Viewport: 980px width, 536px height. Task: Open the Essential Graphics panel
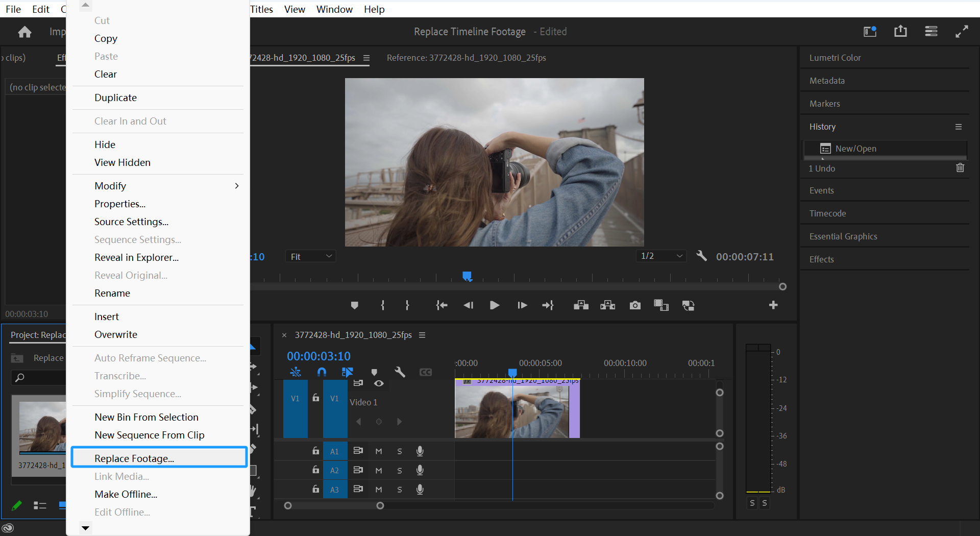pyautogui.click(x=843, y=236)
